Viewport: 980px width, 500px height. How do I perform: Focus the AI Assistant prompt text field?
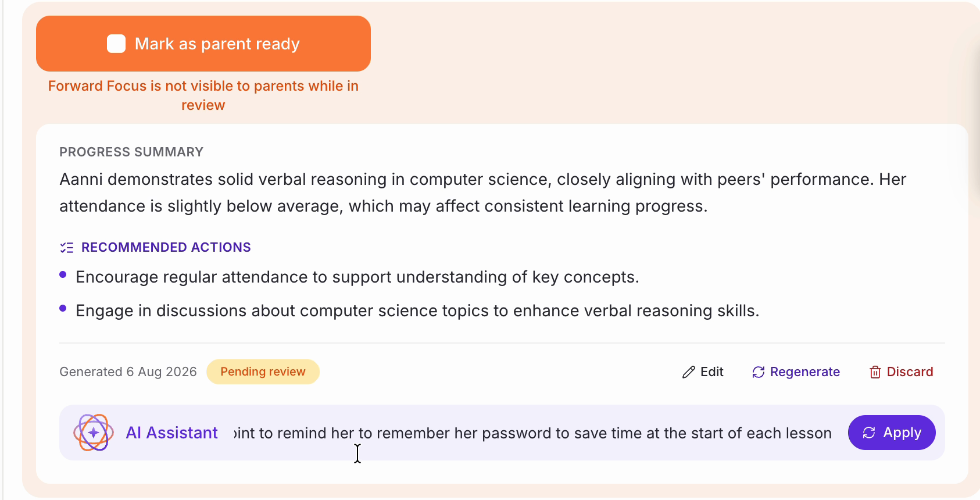click(x=532, y=433)
